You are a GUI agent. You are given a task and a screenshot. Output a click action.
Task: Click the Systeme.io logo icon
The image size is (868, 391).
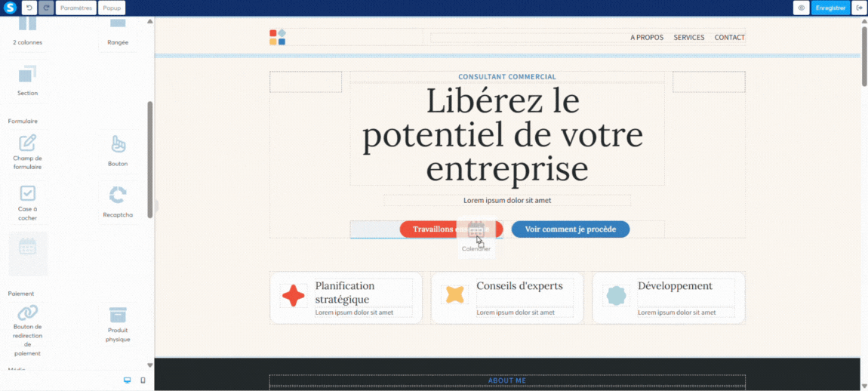(x=11, y=8)
